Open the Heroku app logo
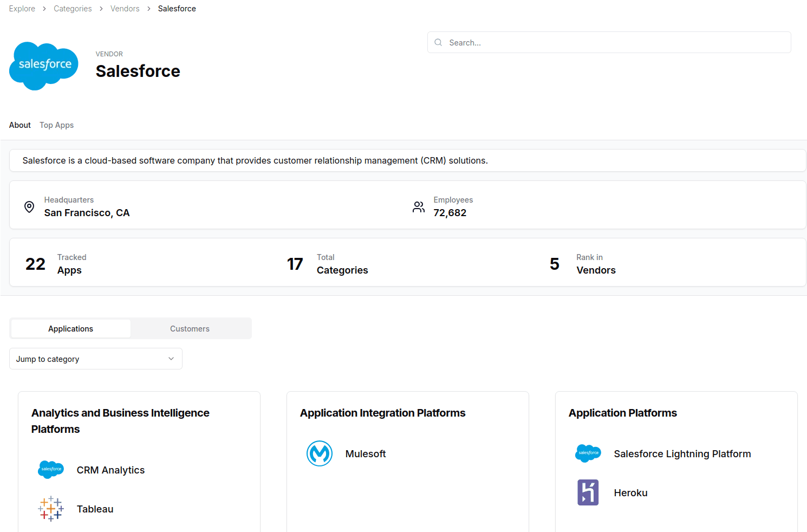Image resolution: width=807 pixels, height=532 pixels. tap(588, 492)
